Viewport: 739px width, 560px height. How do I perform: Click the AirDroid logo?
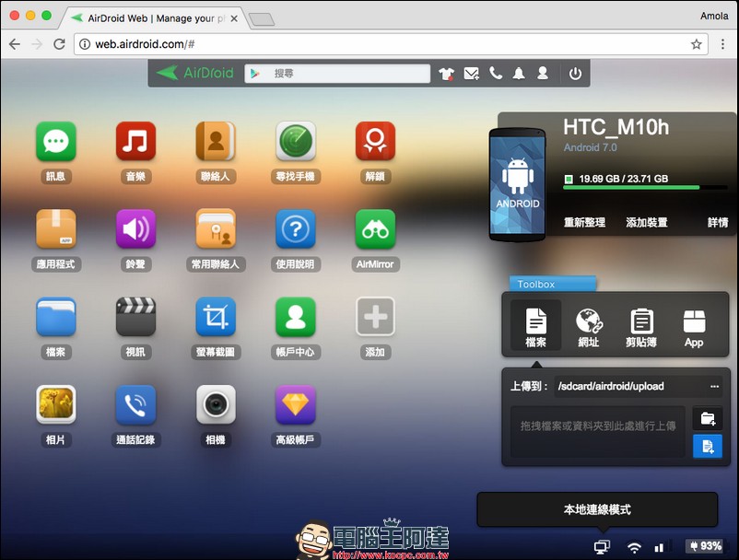coord(194,73)
